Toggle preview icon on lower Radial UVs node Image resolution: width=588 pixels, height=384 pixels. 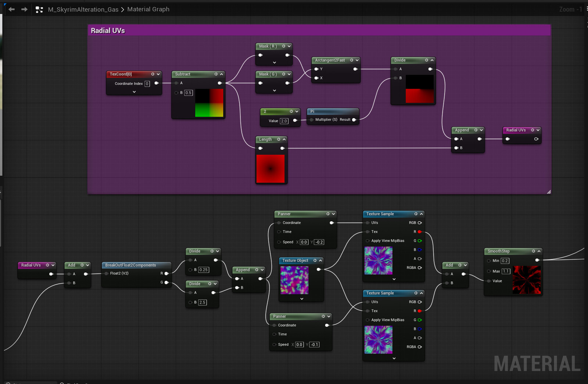pyautogui.click(x=47, y=265)
